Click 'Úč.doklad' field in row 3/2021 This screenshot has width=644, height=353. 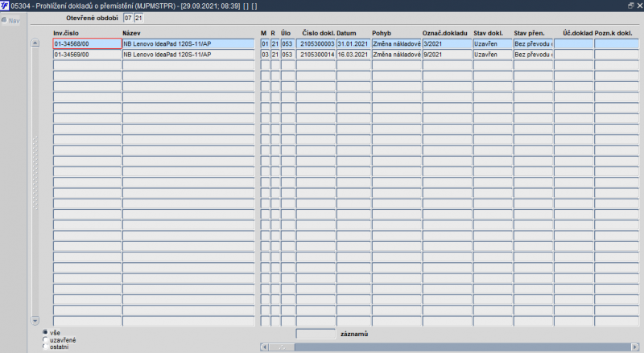point(573,44)
